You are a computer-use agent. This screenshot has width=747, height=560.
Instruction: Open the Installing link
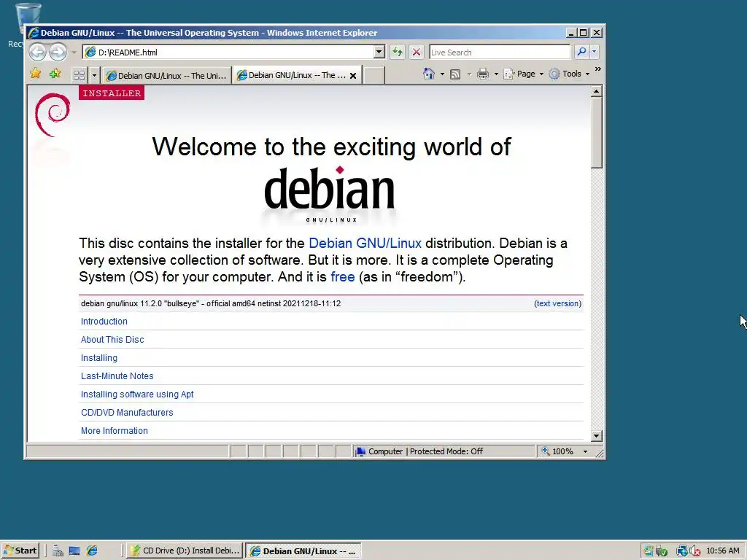coord(99,357)
